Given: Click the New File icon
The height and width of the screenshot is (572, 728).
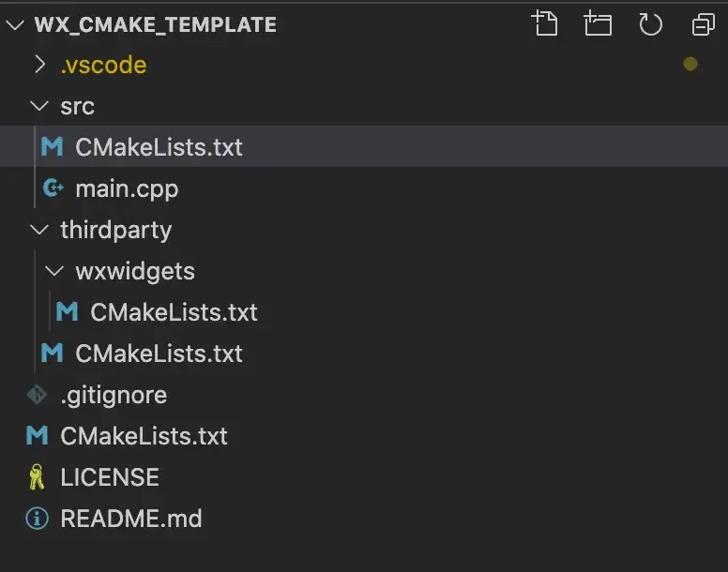Looking at the screenshot, I should [x=545, y=23].
